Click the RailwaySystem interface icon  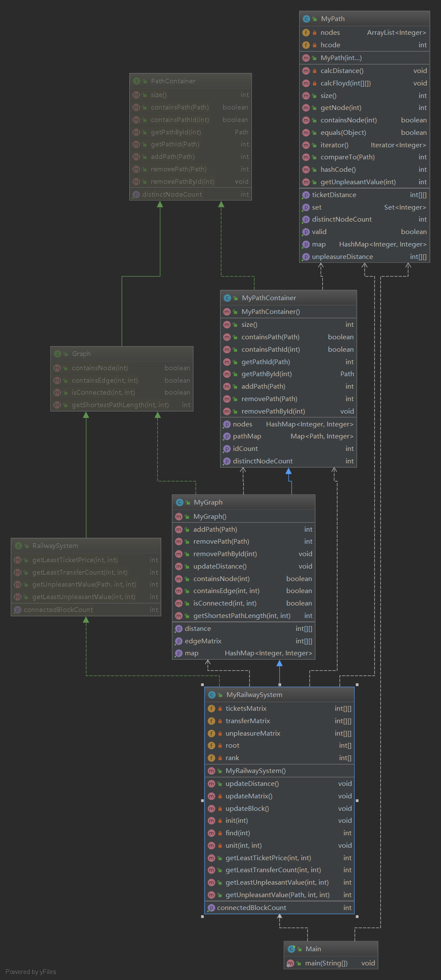(x=18, y=546)
